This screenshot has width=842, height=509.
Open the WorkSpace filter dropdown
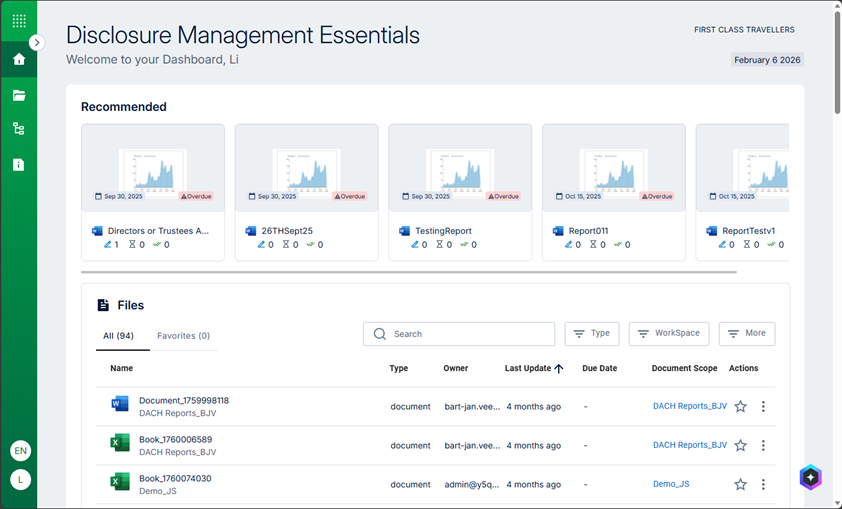coord(669,333)
